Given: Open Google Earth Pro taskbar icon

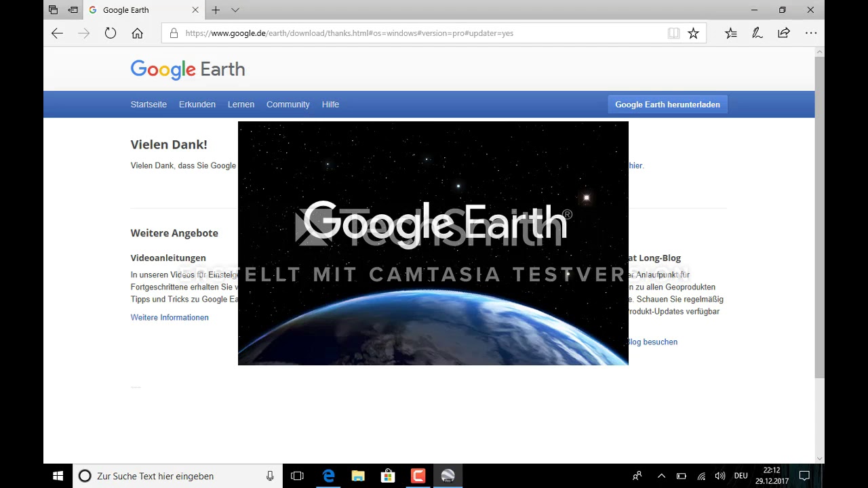Looking at the screenshot, I should tap(448, 476).
